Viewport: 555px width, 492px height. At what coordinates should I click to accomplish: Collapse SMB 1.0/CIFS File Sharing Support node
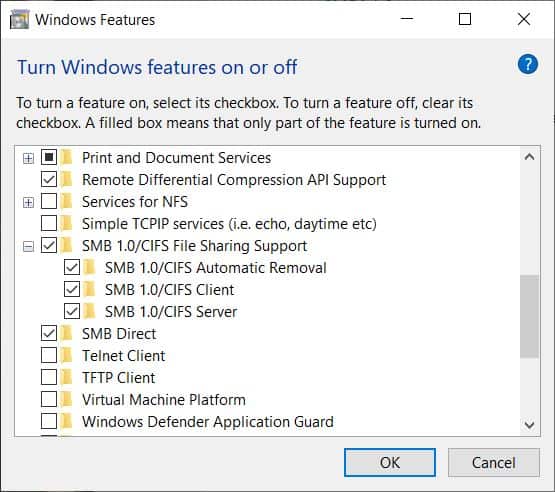[28, 246]
